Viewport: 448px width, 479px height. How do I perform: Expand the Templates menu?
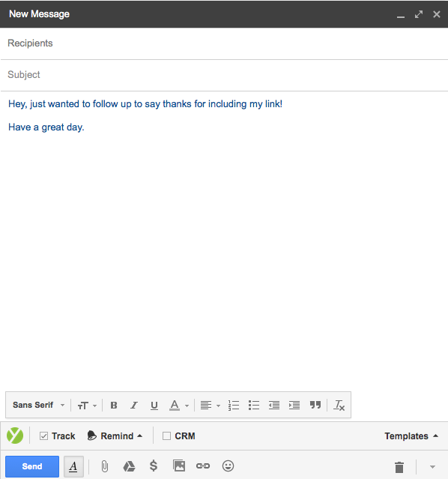[411, 436]
